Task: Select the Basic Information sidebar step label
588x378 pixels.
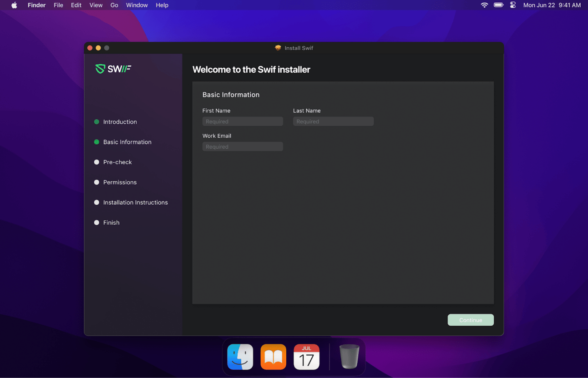Action: (127, 142)
